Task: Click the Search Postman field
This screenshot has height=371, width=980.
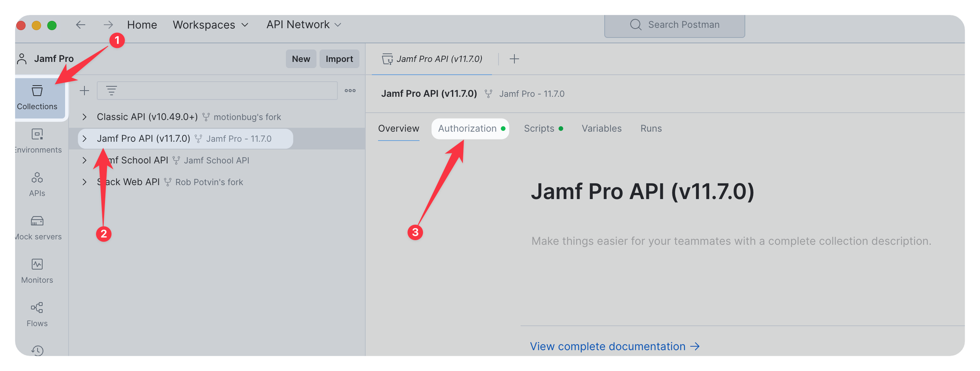Action: (x=675, y=25)
